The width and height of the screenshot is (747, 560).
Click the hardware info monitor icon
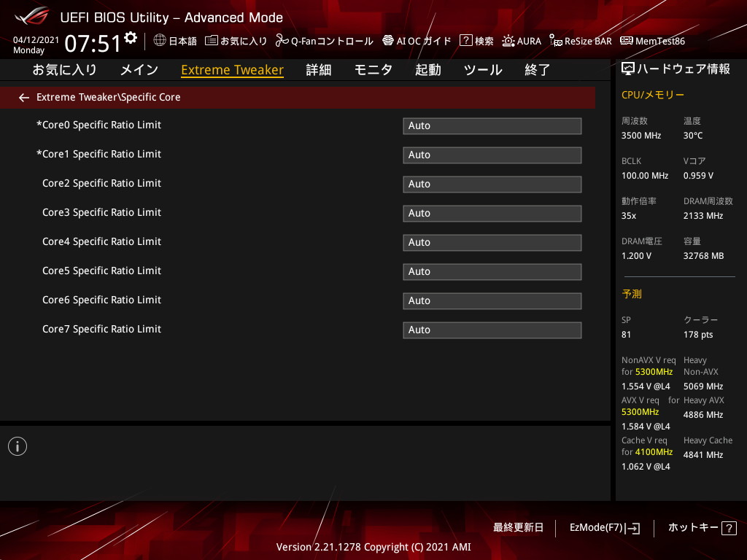pos(628,69)
